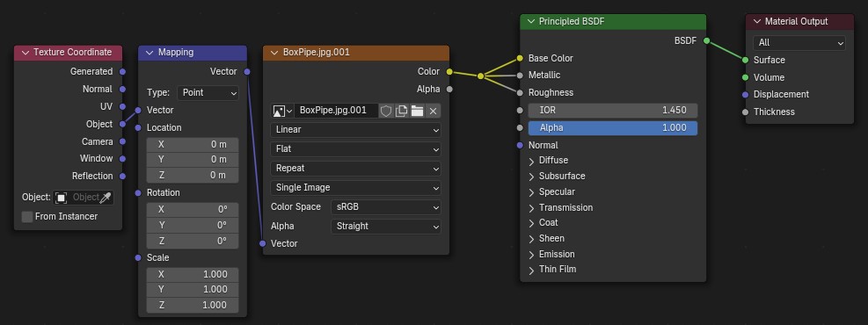Click the Location Y field

(x=193, y=160)
